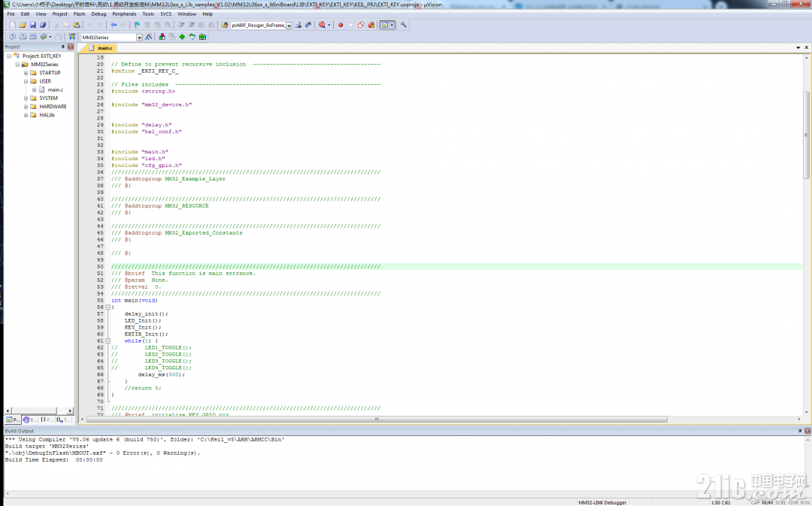The height and width of the screenshot is (506, 812).
Task: Switch to the main.c editor tab
Action: click(x=101, y=47)
